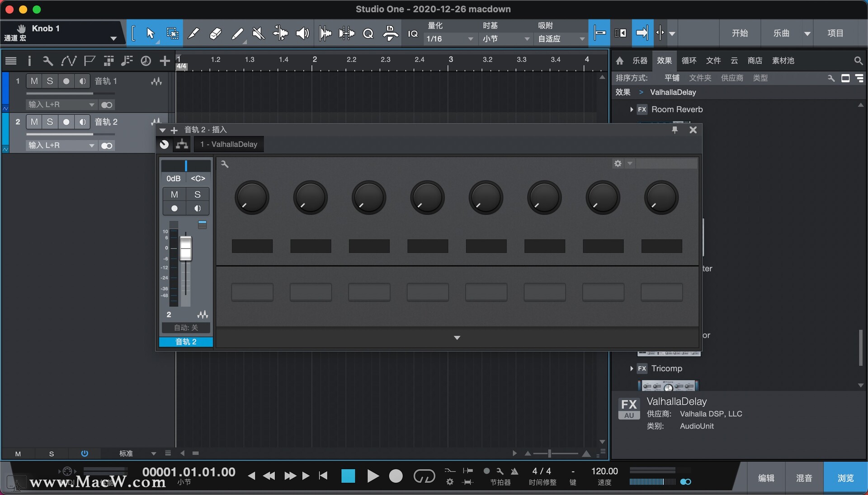Show automation curve icon

point(69,61)
